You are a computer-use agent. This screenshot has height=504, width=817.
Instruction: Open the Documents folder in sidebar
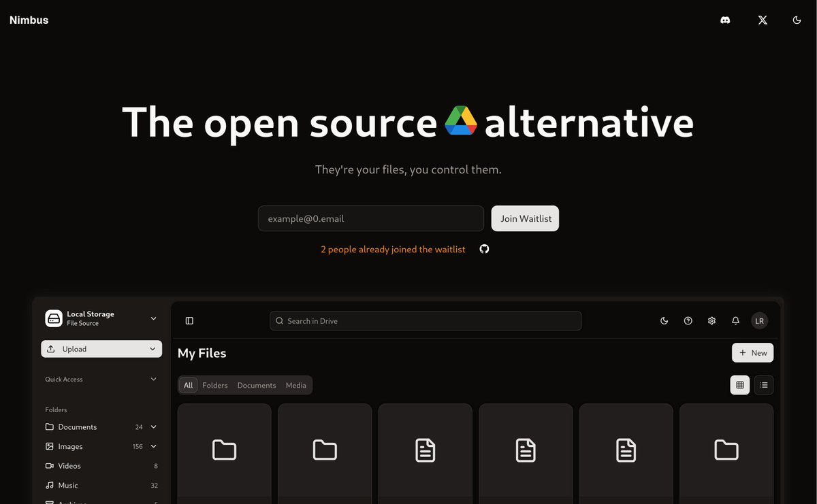coord(101,427)
